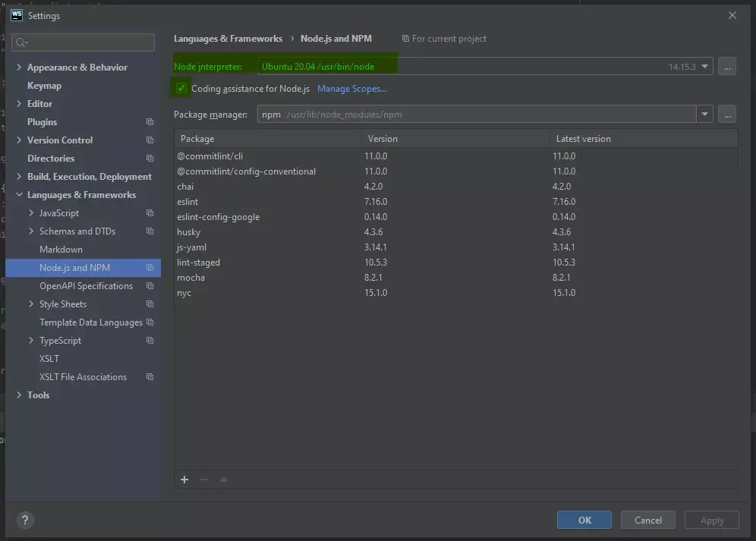
Task: Select Markdown in settings tree
Action: click(x=61, y=250)
